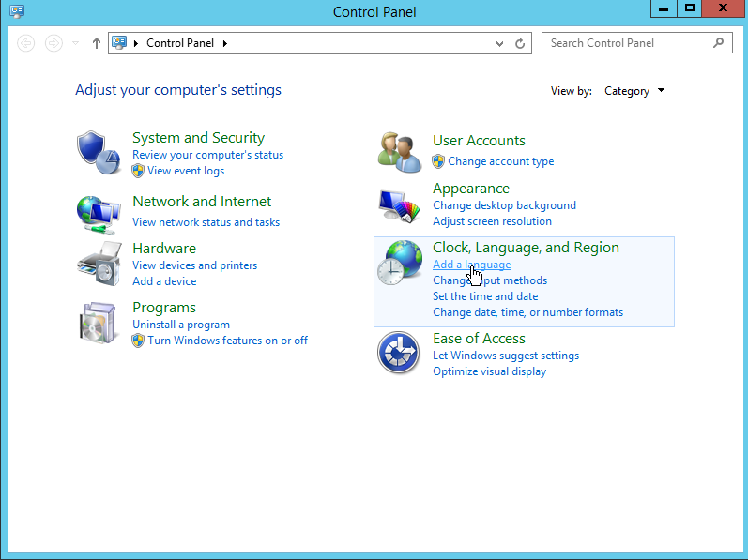Expand the address bar history dropdown
This screenshot has width=748, height=560.
pyautogui.click(x=499, y=44)
